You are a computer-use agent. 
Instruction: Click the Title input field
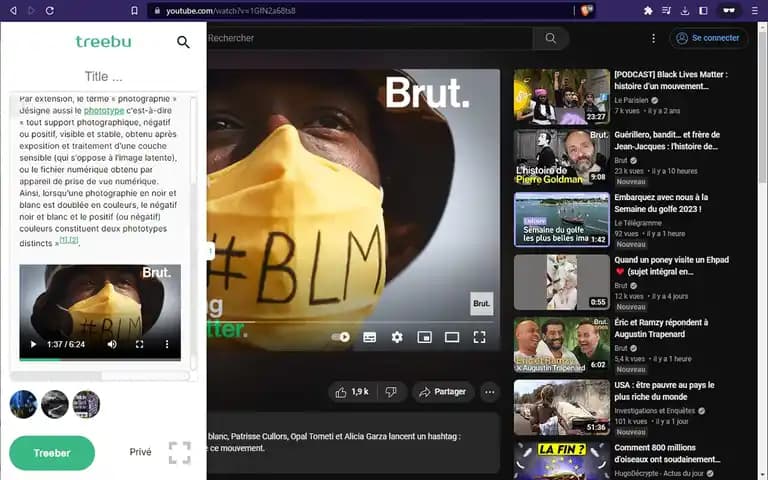(x=103, y=76)
